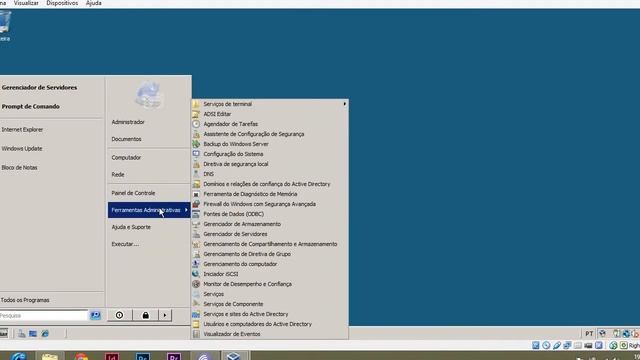
Task: Open Serviços de terminal submenu arrow
Action: click(x=344, y=104)
